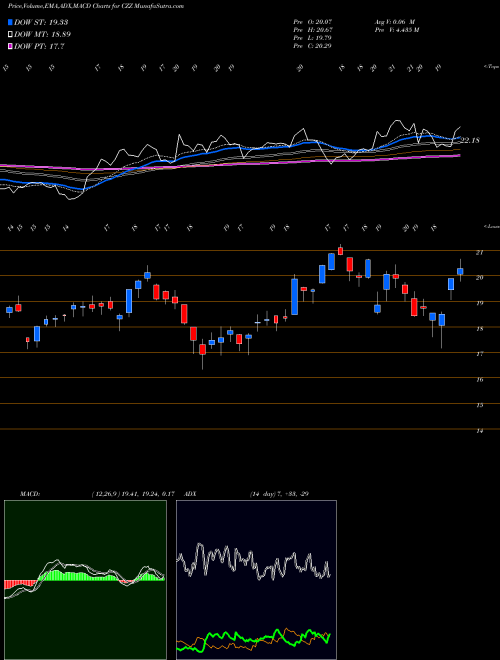Click the price axis label 21
The height and width of the screenshot is (660, 500).
point(479,253)
